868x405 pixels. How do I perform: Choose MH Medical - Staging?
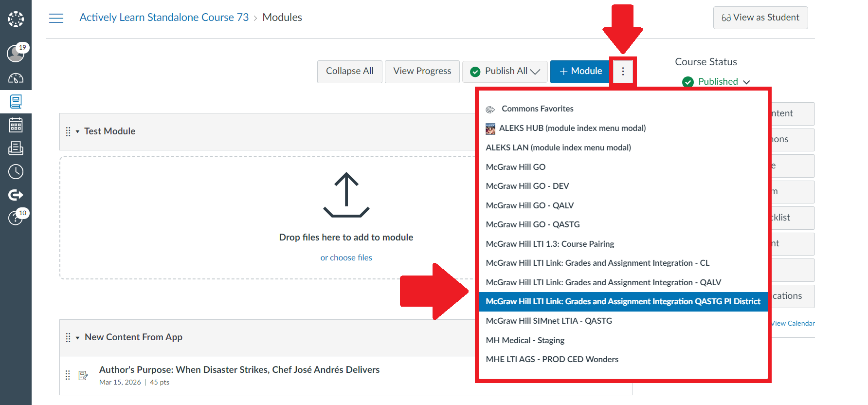point(623,340)
